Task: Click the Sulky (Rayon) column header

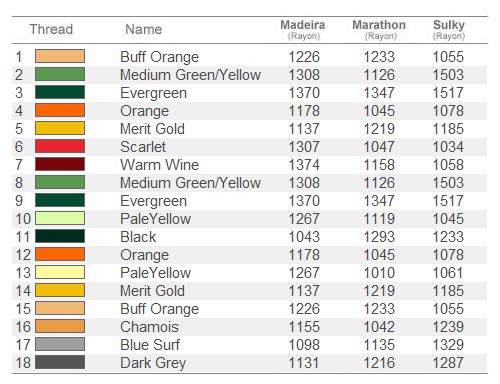Action: click(449, 30)
